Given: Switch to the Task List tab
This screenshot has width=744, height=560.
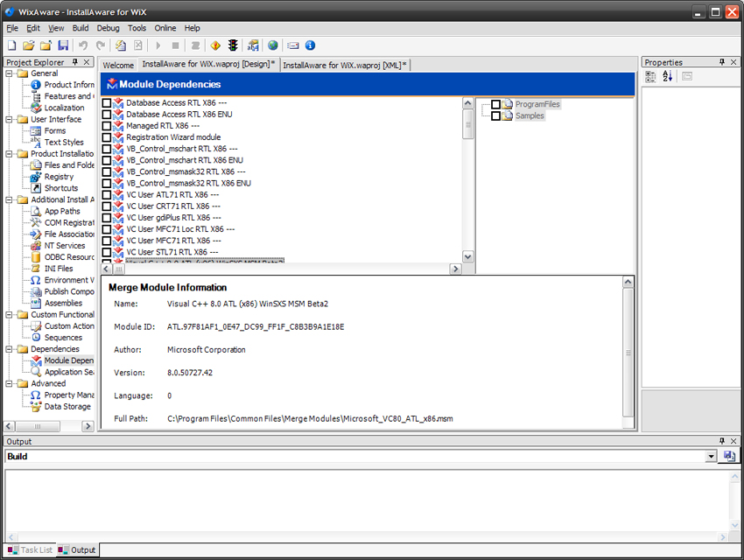Looking at the screenshot, I should 31,550.
